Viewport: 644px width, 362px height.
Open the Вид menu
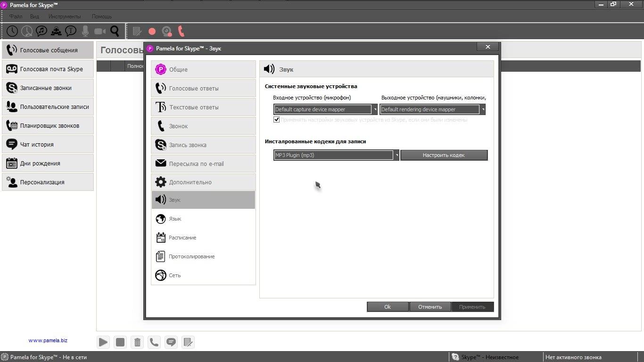tap(34, 16)
